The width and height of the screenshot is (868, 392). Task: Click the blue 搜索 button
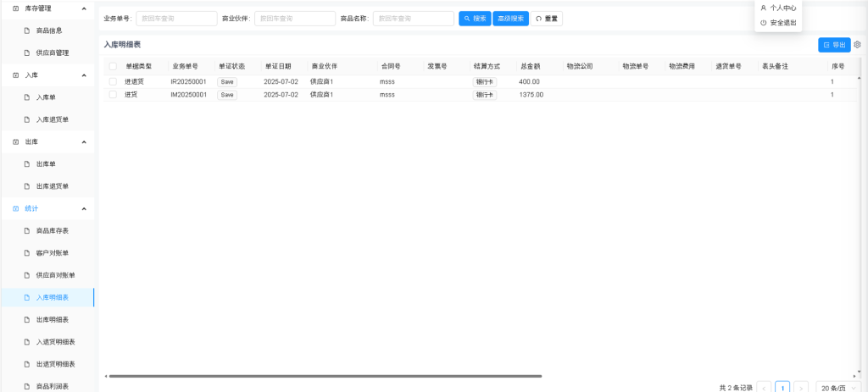click(x=475, y=19)
